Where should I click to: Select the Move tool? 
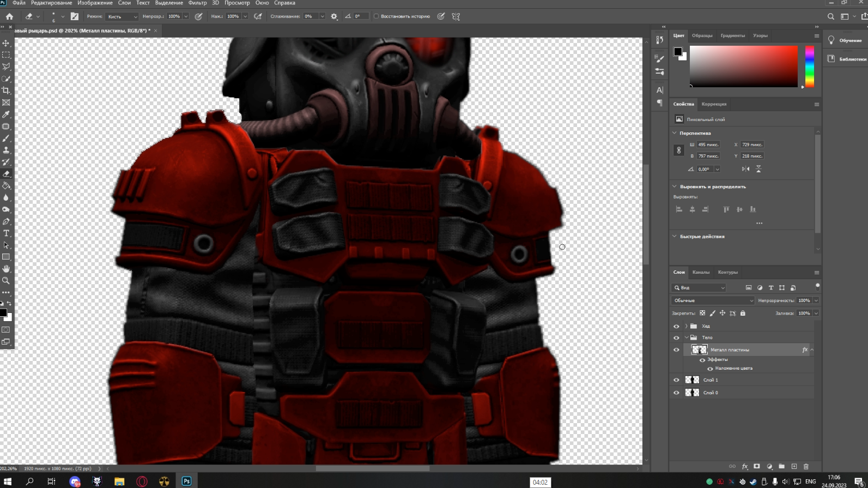[x=6, y=43]
